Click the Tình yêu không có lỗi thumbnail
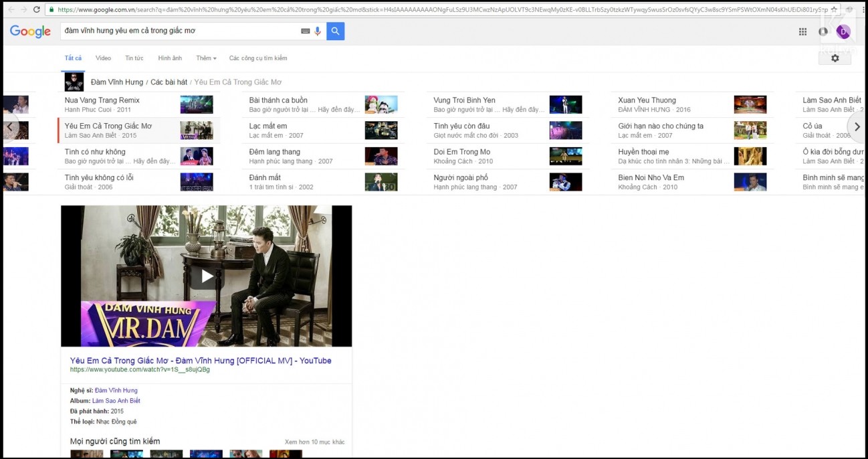This screenshot has width=868, height=459. tap(197, 182)
